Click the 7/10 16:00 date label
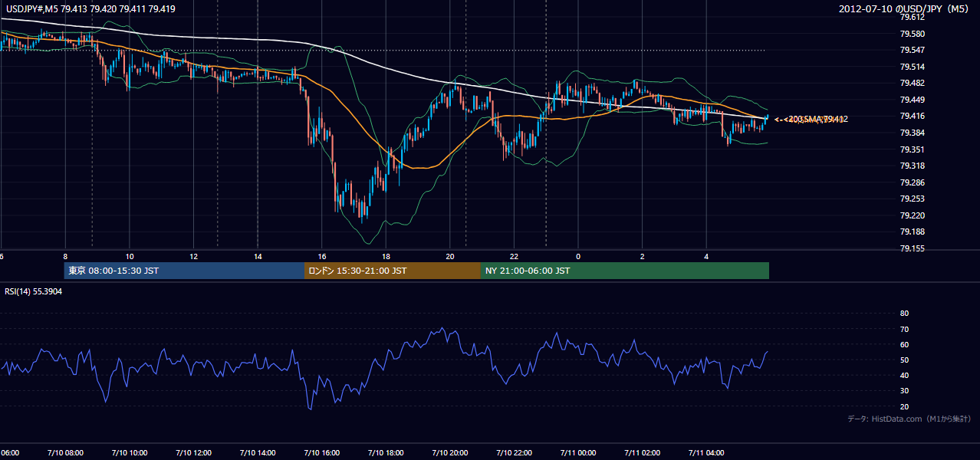Image resolution: width=980 pixels, height=460 pixels. (322, 452)
